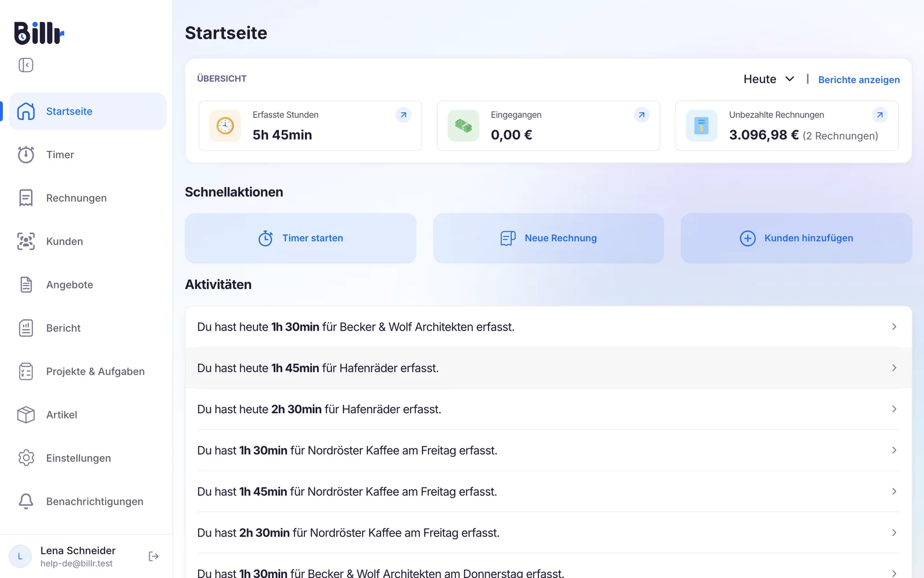Open the Heute period dropdown

[769, 79]
